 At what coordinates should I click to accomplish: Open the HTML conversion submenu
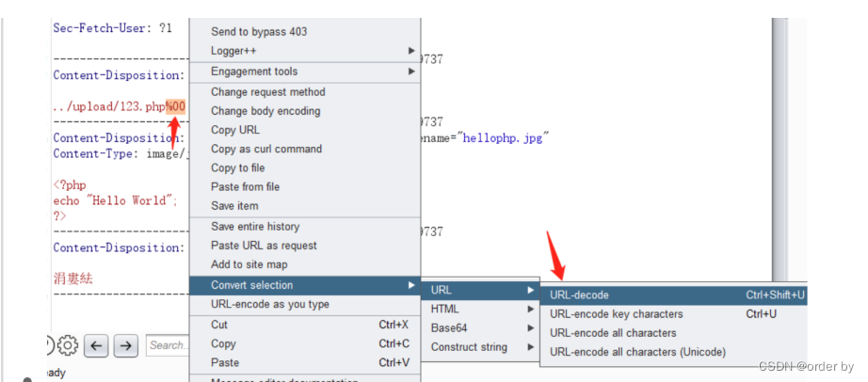point(480,309)
